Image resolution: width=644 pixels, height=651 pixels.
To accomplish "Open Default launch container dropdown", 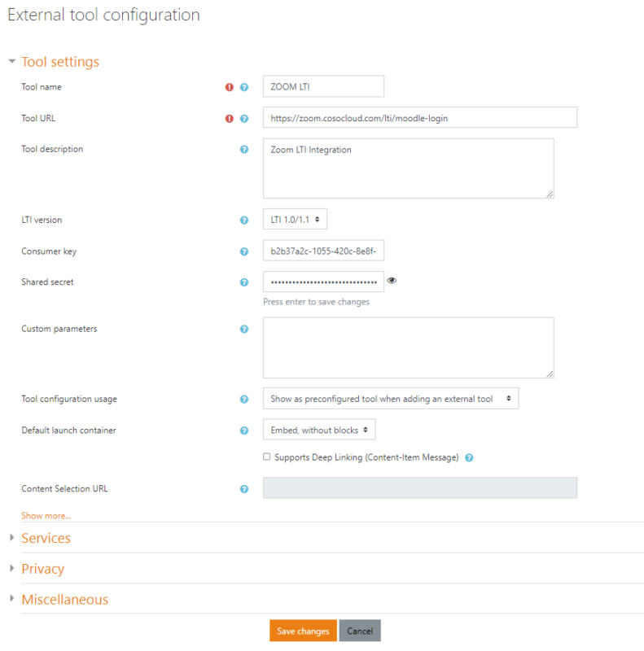I will 319,430.
